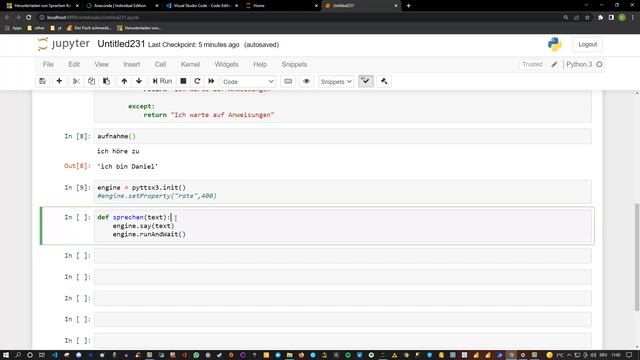Open the Widgets menu
This screenshot has height=360, width=640.
coord(226,64)
